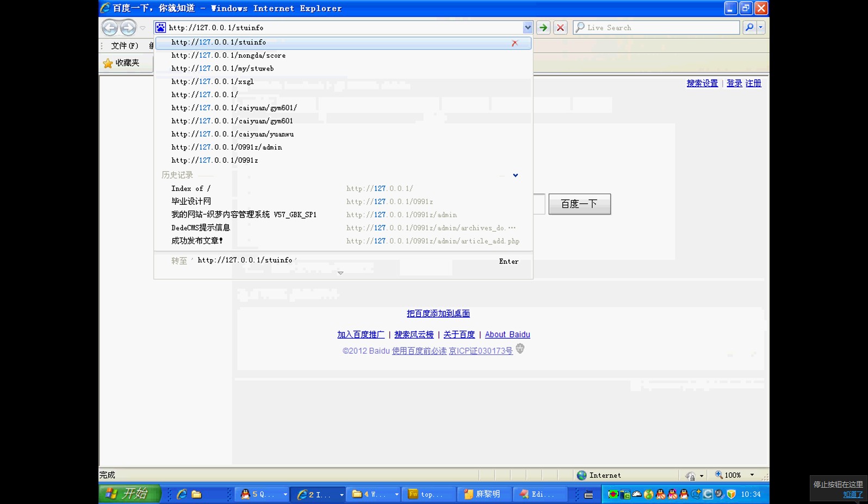Open the 京ICP证030173号 link
Image resolution: width=868 pixels, height=504 pixels.
click(x=481, y=351)
